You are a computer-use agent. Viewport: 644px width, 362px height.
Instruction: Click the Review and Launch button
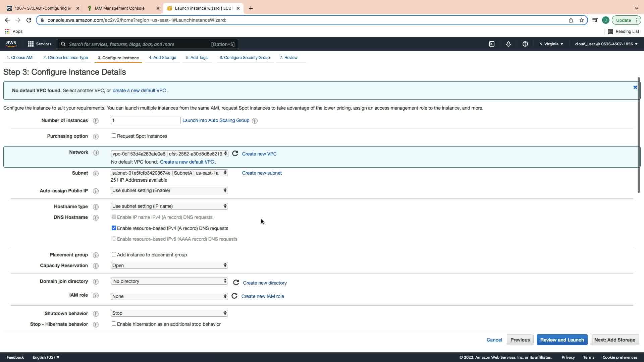click(562, 340)
